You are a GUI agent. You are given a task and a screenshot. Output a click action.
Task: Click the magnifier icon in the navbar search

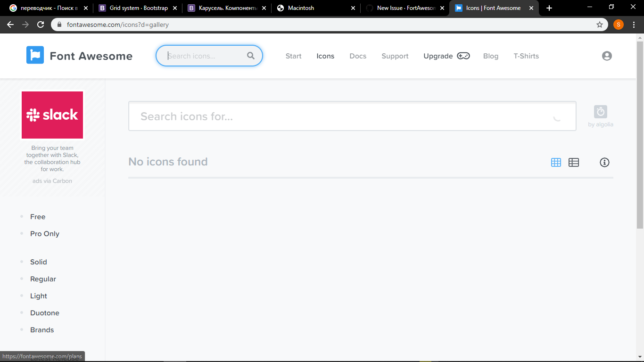coord(250,56)
